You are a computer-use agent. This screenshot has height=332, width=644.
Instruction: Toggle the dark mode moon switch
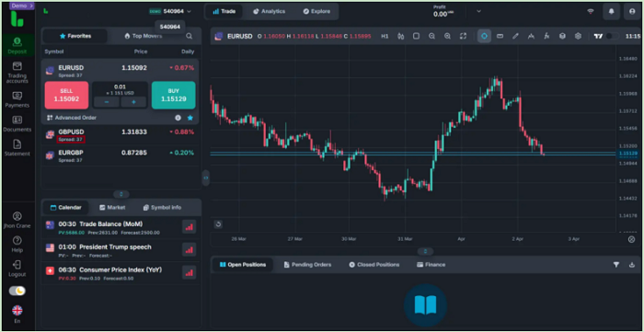(17, 291)
